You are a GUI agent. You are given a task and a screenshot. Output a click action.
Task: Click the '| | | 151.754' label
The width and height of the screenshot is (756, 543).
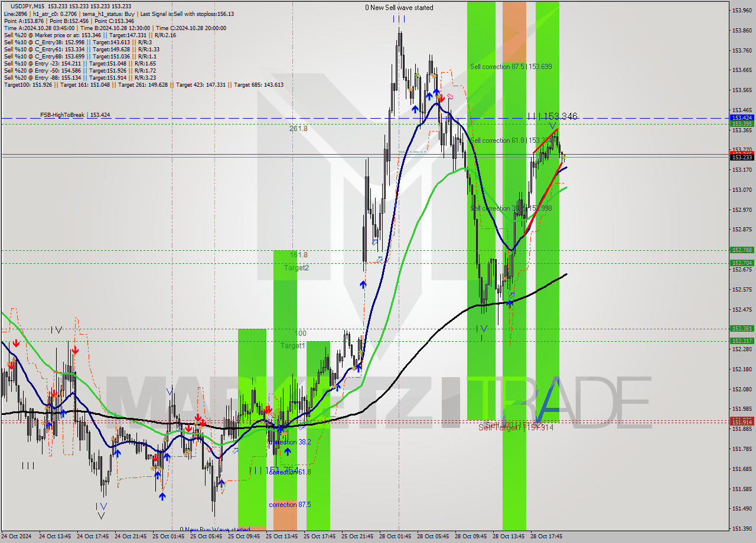click(x=274, y=470)
